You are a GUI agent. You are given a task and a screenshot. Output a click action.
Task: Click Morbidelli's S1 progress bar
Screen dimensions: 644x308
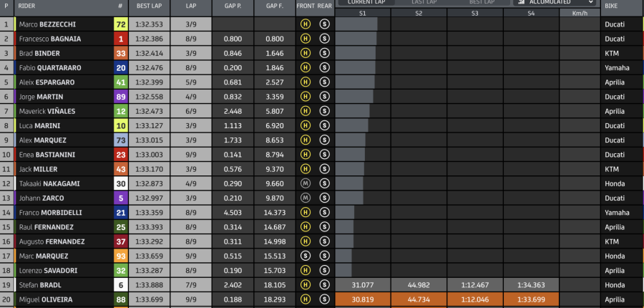pos(345,213)
